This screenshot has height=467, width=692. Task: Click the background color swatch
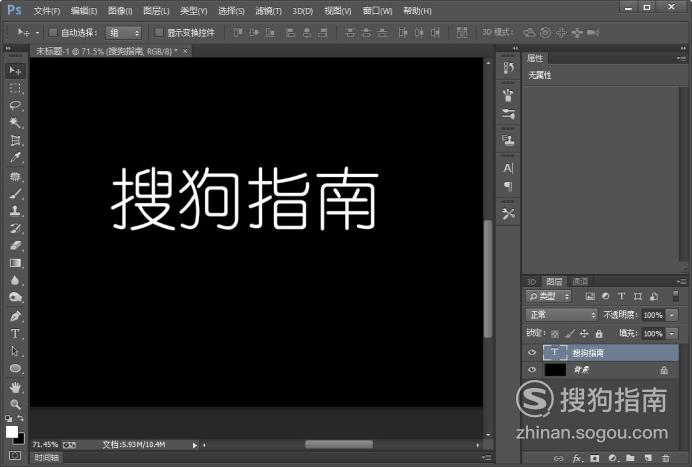[20, 440]
